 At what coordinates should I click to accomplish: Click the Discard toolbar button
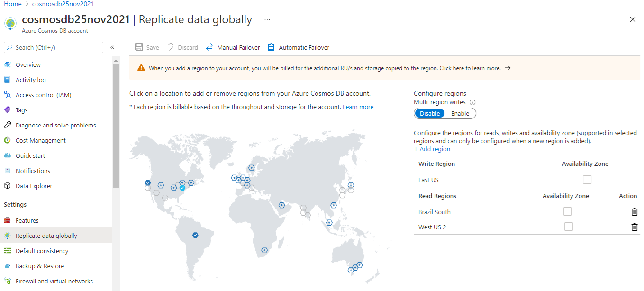[x=182, y=47]
